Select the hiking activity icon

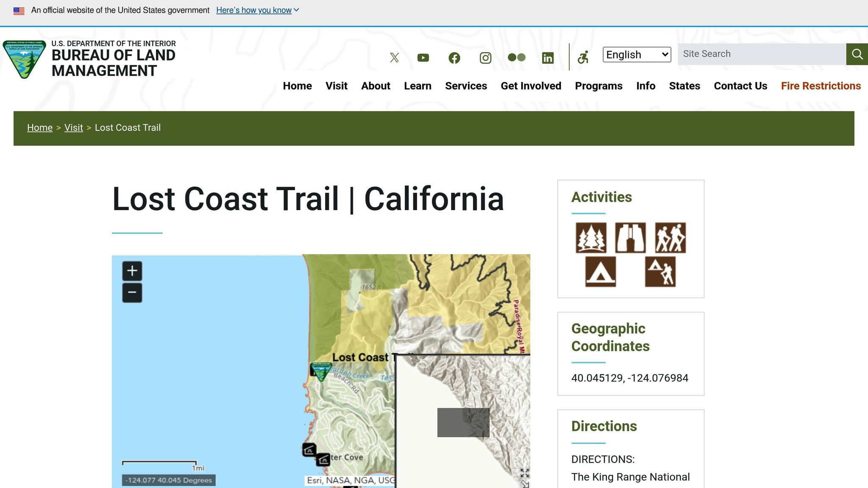(670, 238)
